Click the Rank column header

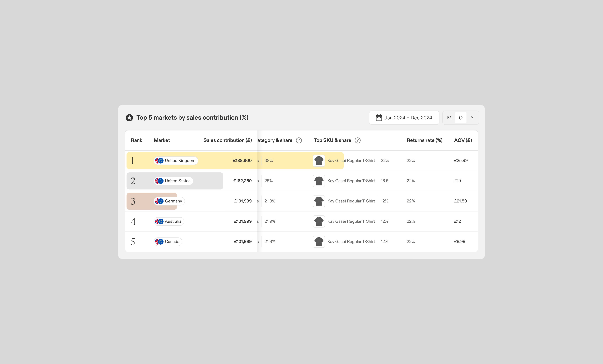tap(136, 140)
